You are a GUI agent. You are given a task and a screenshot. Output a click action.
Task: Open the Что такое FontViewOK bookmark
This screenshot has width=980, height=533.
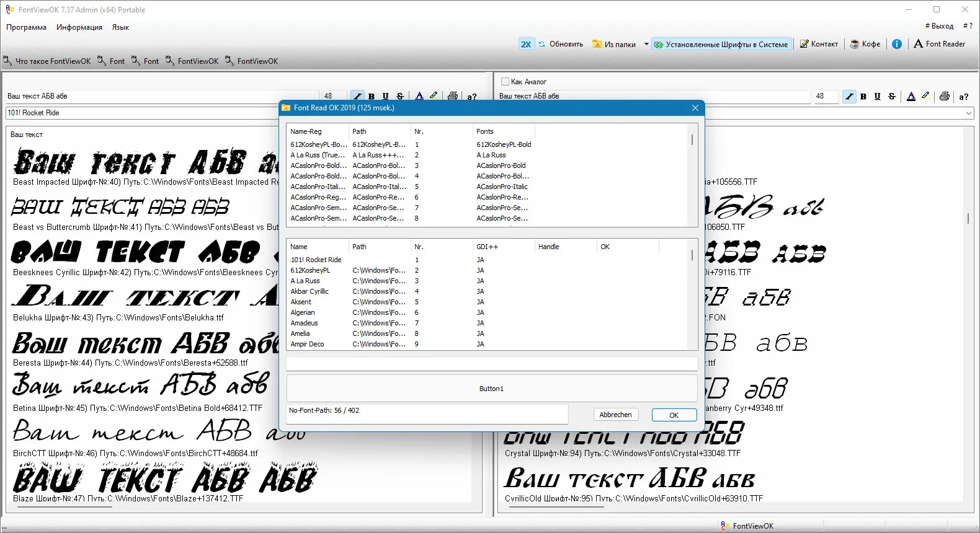coord(47,61)
